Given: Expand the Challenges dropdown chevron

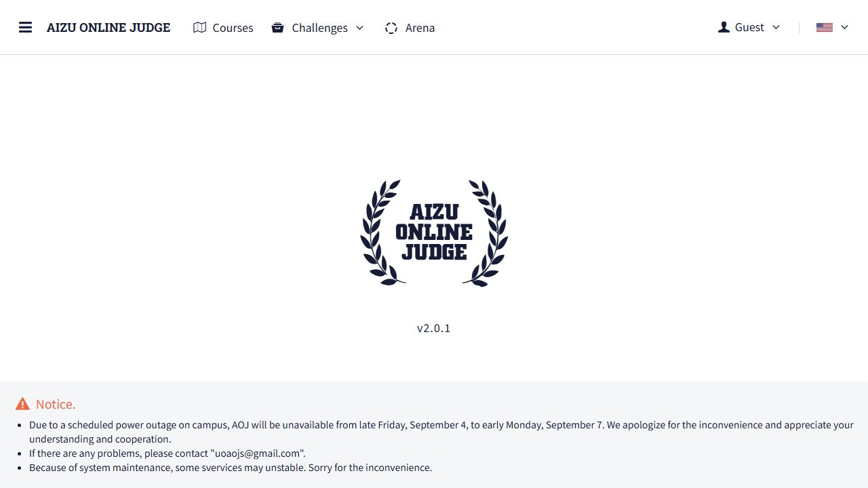Looking at the screenshot, I should click(359, 27).
